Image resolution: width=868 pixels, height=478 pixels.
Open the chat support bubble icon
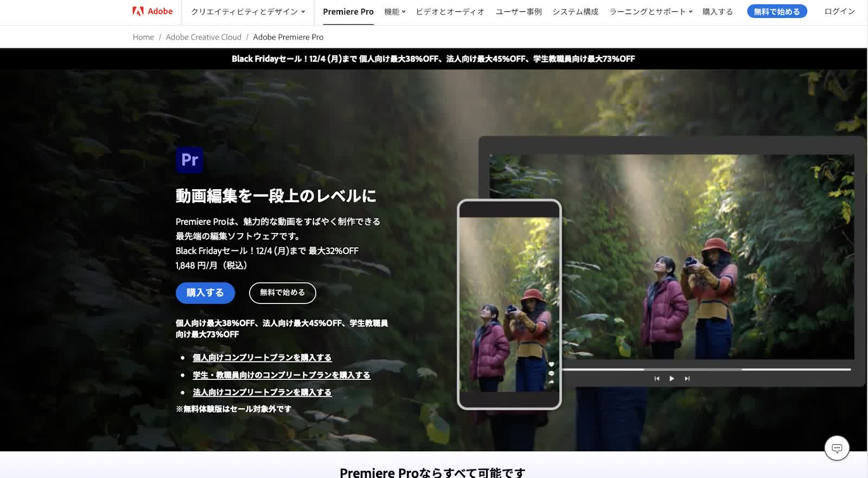pyautogui.click(x=837, y=448)
